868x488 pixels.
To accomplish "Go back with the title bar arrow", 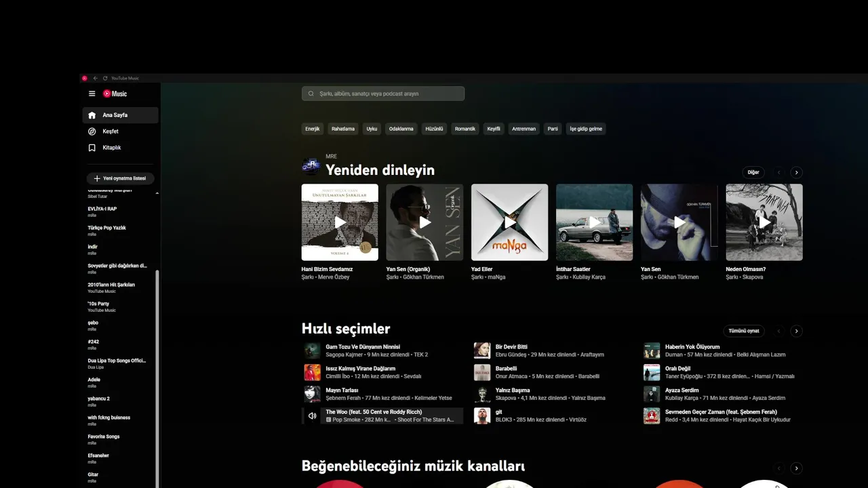I will (x=96, y=78).
